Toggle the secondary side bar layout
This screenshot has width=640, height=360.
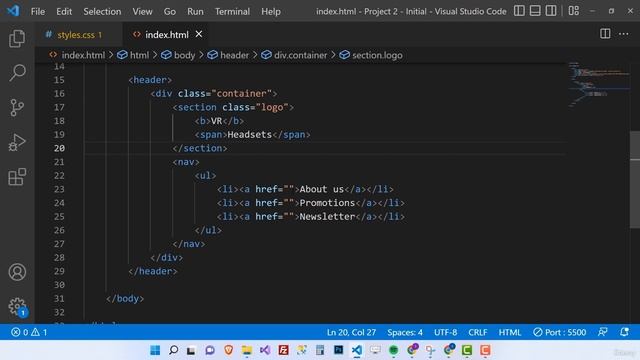click(x=551, y=11)
